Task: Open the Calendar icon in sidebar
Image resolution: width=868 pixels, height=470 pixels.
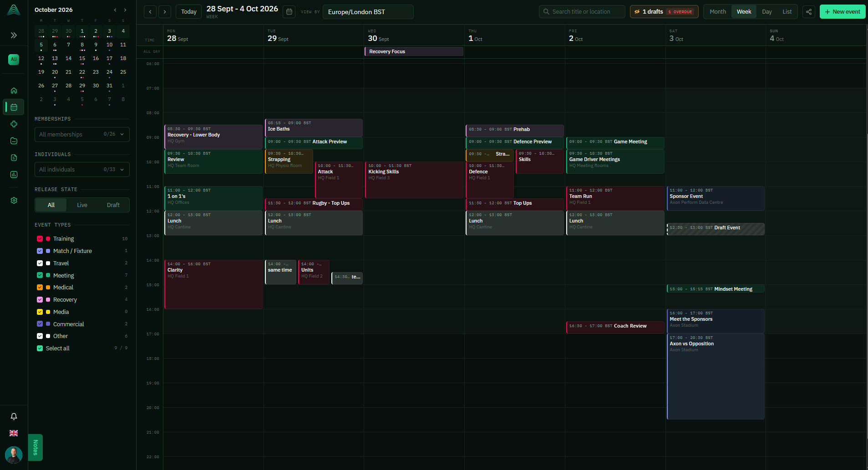Action: pos(14,107)
